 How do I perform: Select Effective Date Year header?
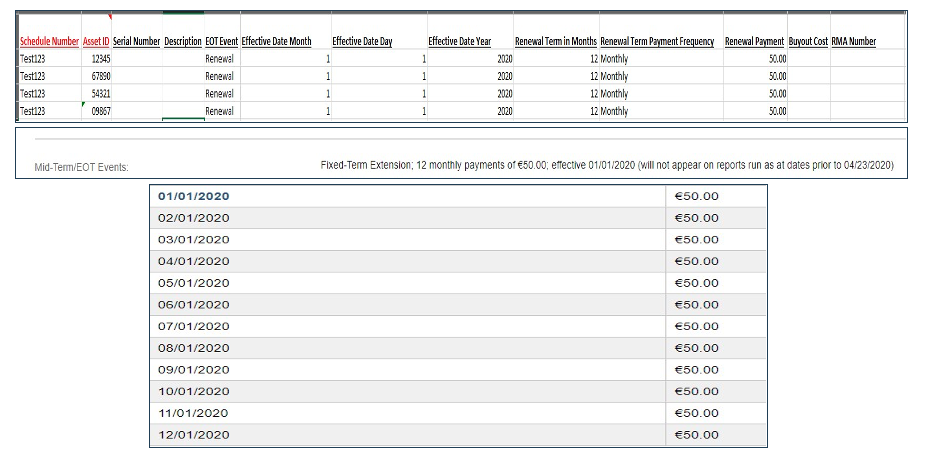pyautogui.click(x=460, y=42)
